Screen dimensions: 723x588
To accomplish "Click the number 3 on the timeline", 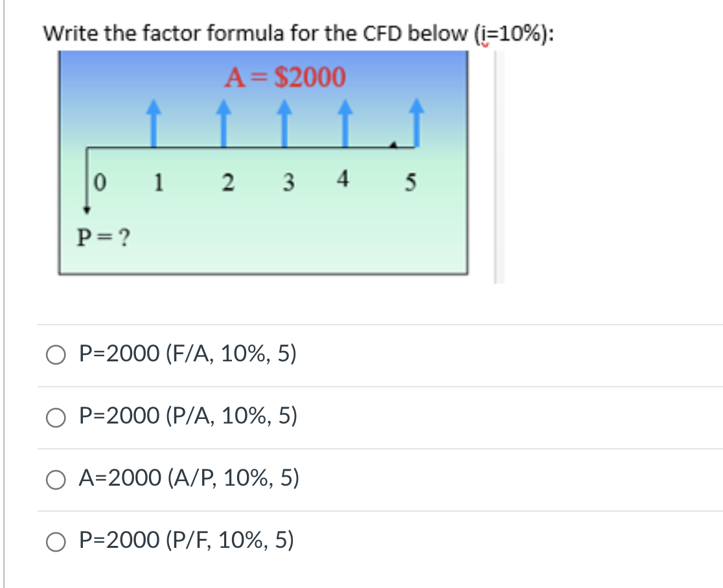I will coord(288,184).
